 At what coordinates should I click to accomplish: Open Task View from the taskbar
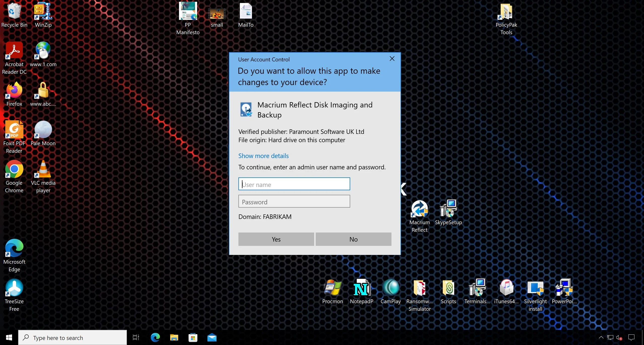pyautogui.click(x=136, y=337)
